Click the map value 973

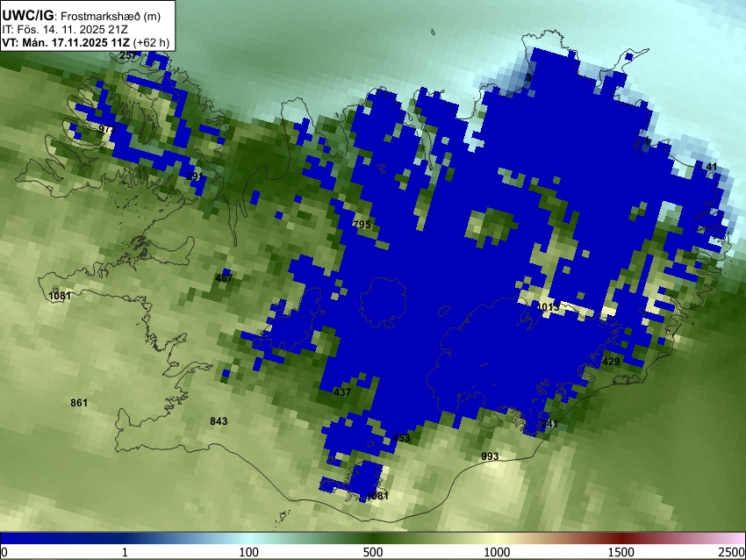pyautogui.click(x=107, y=129)
